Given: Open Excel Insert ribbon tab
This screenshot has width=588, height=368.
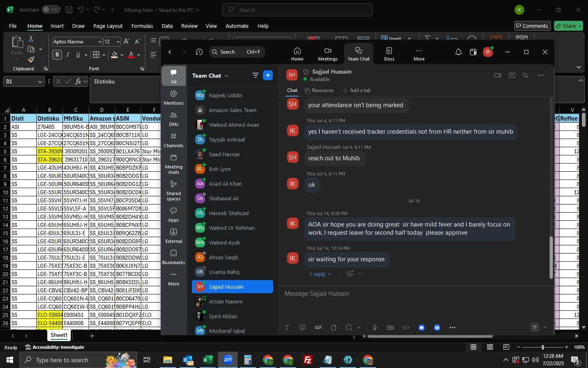Looking at the screenshot, I should 57,26.
